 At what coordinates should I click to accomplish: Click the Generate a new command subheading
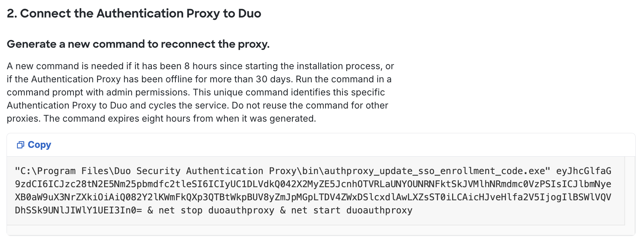(138, 44)
